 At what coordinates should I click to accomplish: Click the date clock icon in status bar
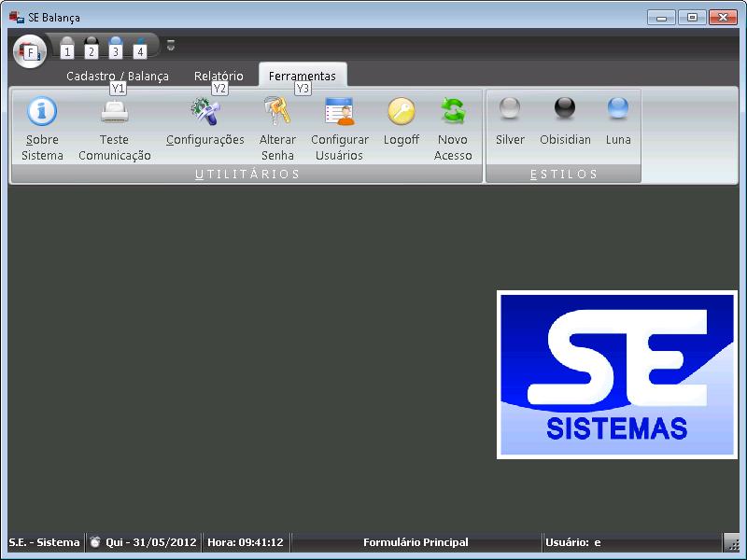[x=94, y=542]
